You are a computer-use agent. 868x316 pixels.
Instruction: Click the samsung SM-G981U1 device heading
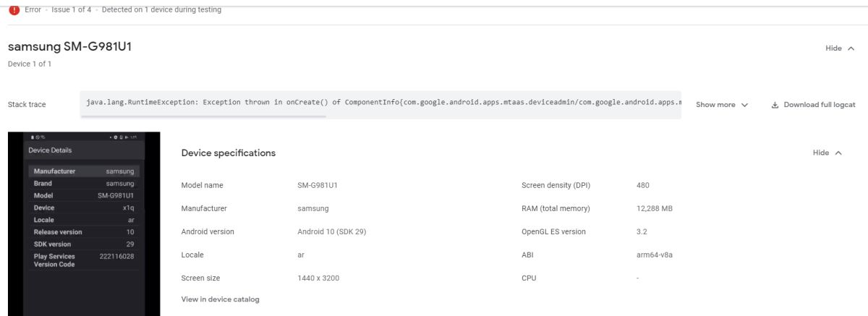pyautogui.click(x=69, y=46)
